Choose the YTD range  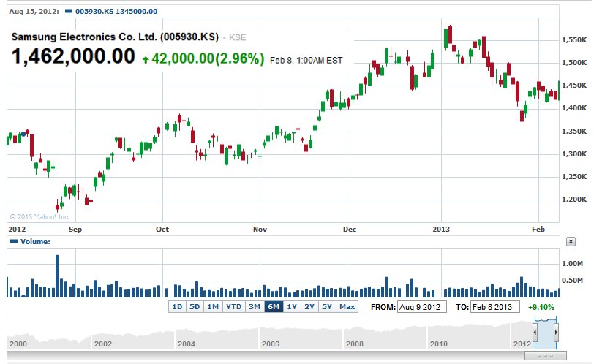tap(233, 307)
